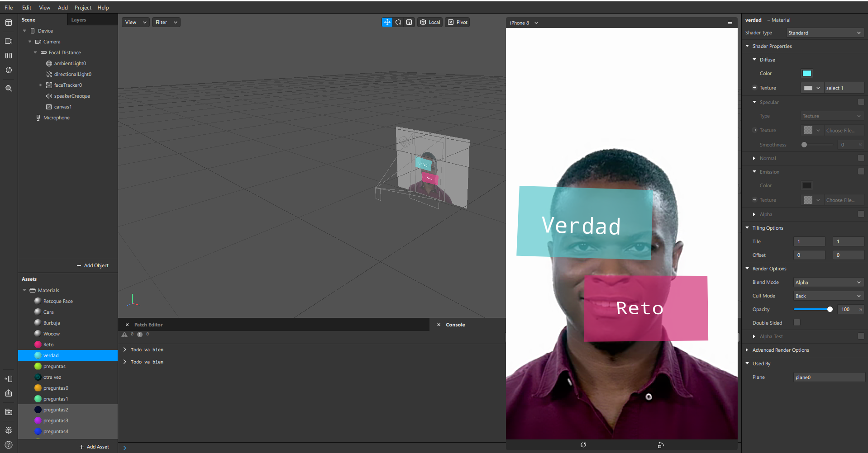This screenshot has height=453, width=868.
Task: Open the search icon in left sidebar
Action: point(9,89)
